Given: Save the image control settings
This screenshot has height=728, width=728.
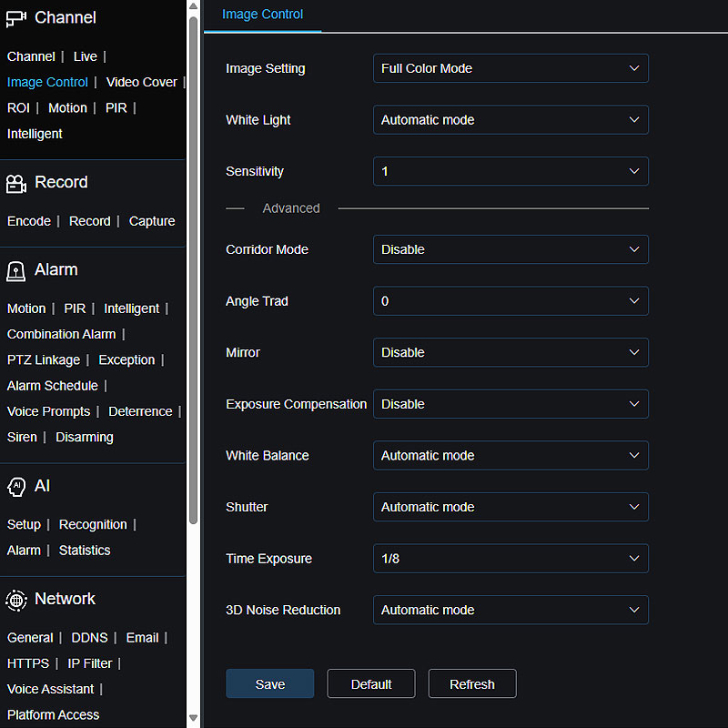Looking at the screenshot, I should pos(269,684).
